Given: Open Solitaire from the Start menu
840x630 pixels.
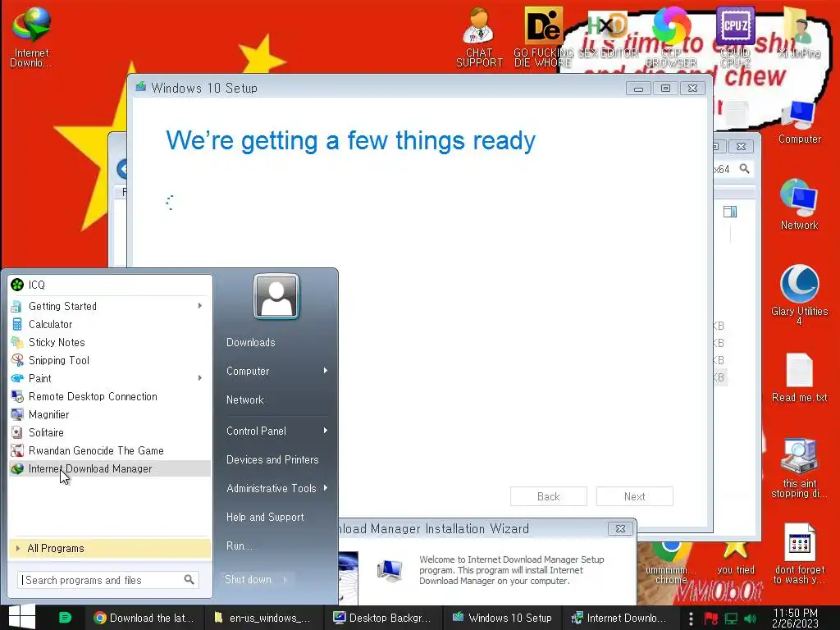Looking at the screenshot, I should (x=110, y=432).
